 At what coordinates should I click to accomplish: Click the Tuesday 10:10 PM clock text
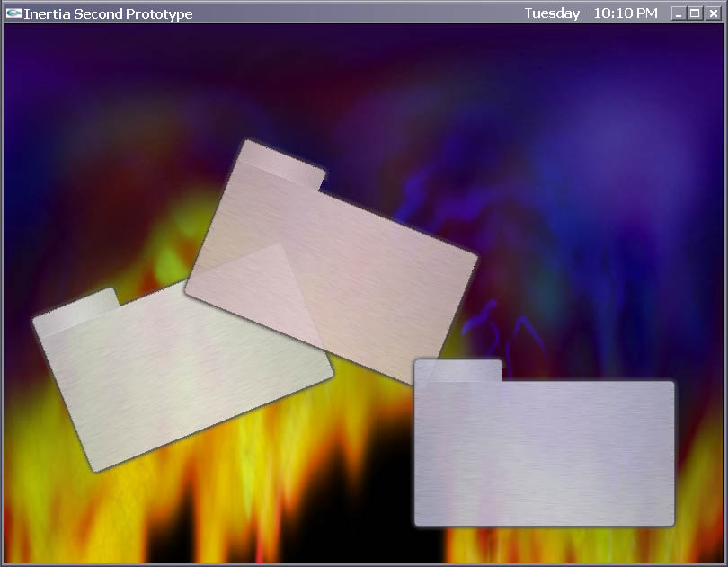click(591, 13)
